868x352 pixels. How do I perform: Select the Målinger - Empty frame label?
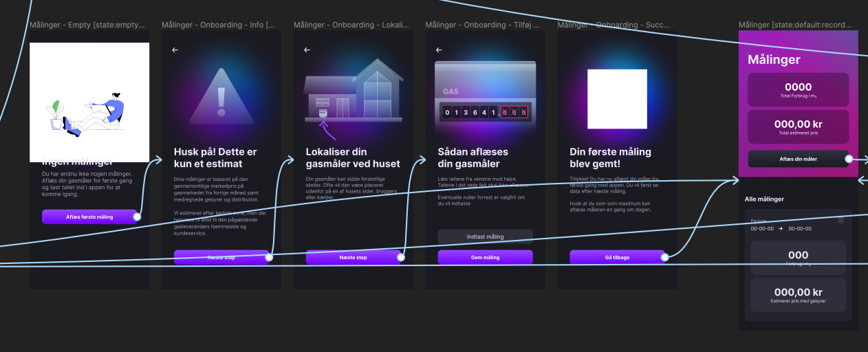[87, 25]
